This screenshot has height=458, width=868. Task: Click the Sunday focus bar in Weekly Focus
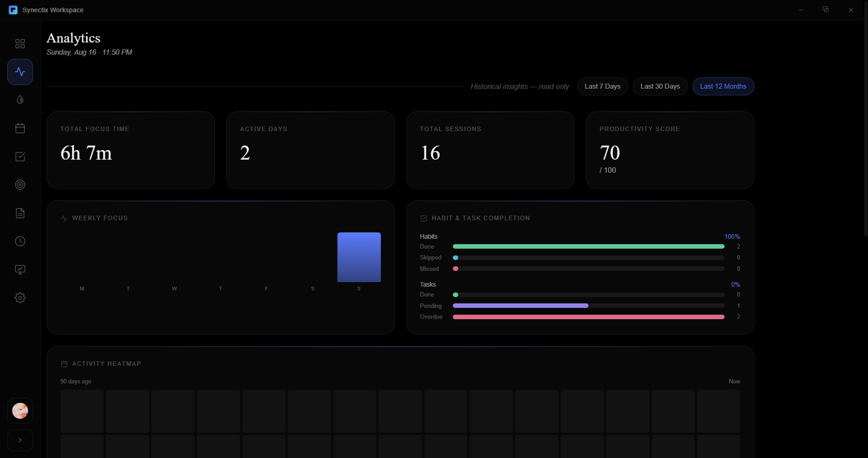tap(359, 257)
